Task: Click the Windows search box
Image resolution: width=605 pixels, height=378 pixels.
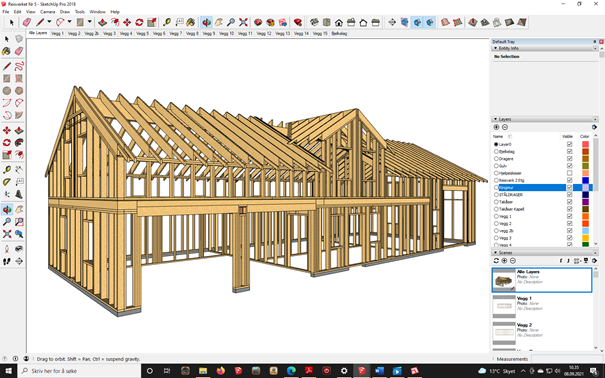Action: pos(79,371)
